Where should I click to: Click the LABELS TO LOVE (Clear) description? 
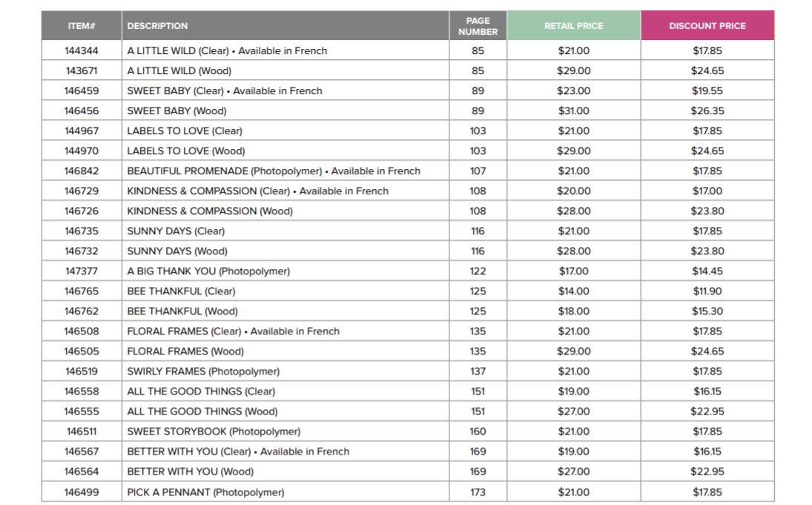point(185,131)
